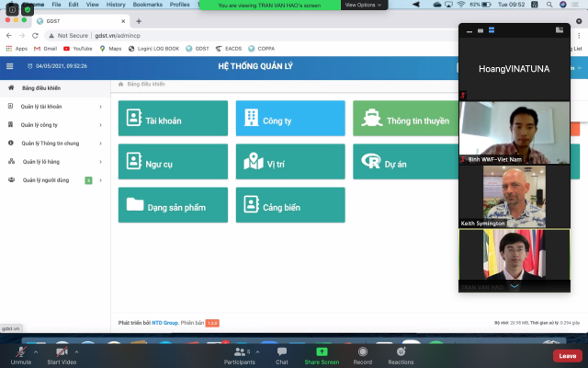Image resolution: width=588 pixels, height=368 pixels.
Task: Click the green Share Screen icon
Action: (322, 351)
